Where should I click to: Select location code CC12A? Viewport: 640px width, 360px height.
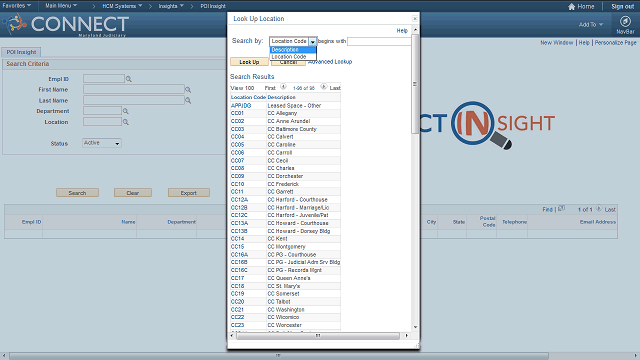[239, 200]
